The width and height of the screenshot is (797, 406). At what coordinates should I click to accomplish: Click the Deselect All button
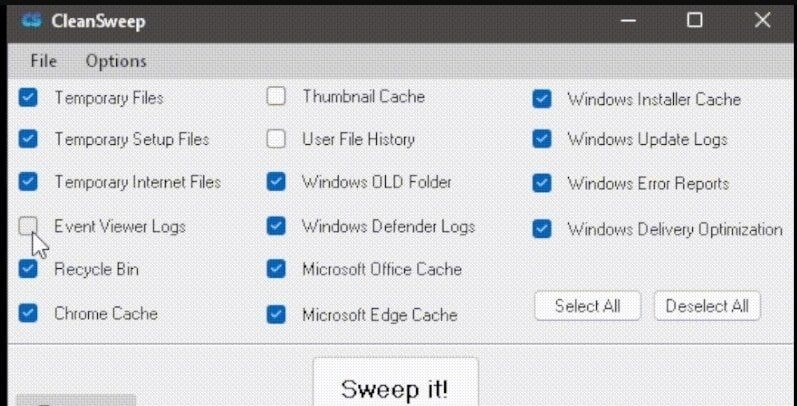click(x=707, y=306)
